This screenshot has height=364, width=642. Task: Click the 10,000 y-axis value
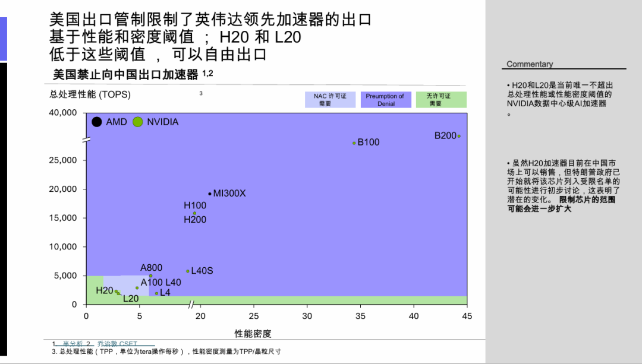(62, 246)
